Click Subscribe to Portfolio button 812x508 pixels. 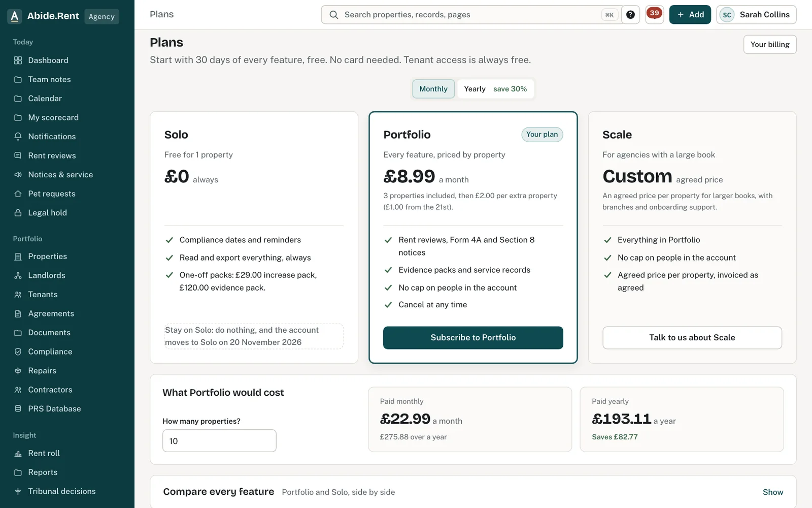(x=473, y=338)
